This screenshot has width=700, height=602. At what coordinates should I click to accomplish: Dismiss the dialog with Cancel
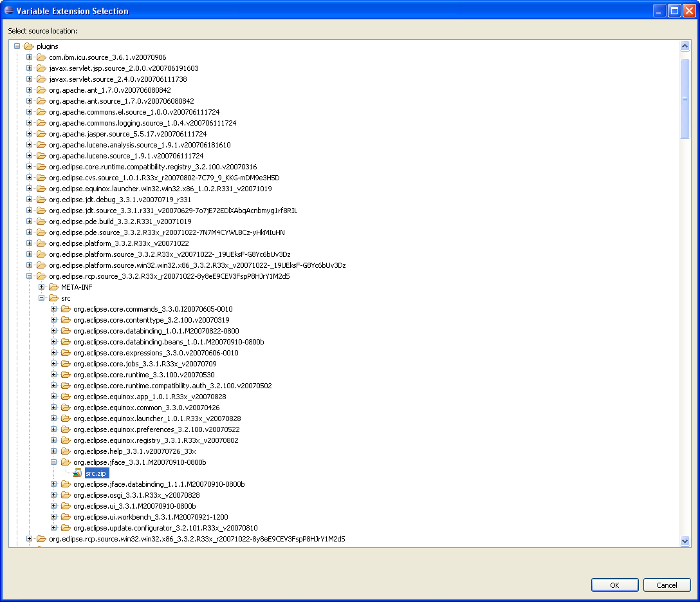tap(667, 585)
